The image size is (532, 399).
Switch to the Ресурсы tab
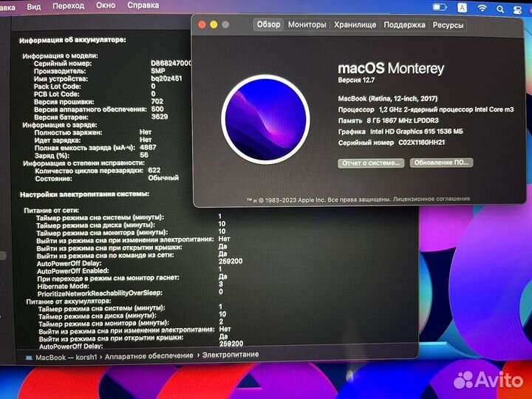(x=448, y=25)
